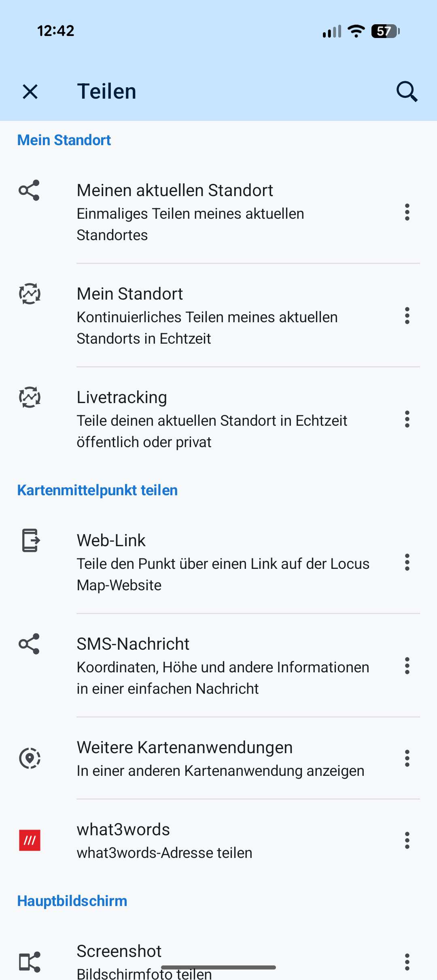
Task: Tap the Livetracking icon
Action: coord(30,397)
